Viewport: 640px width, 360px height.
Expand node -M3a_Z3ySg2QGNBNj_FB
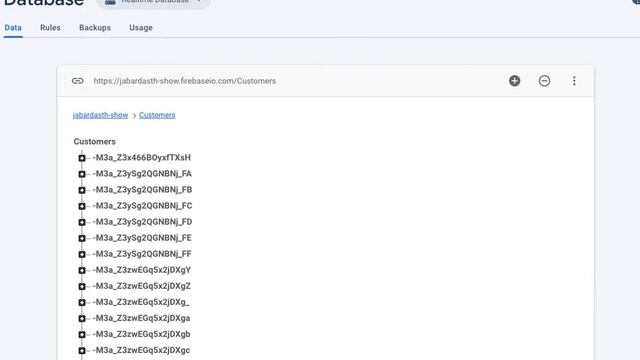(82, 190)
